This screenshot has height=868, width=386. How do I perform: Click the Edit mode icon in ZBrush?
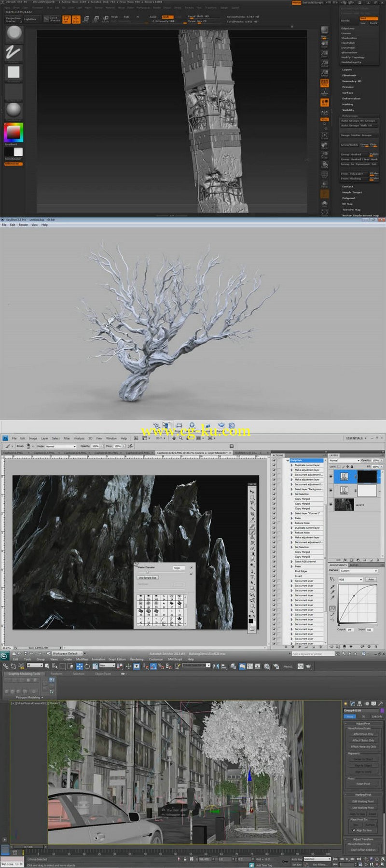pyautogui.click(x=66, y=19)
